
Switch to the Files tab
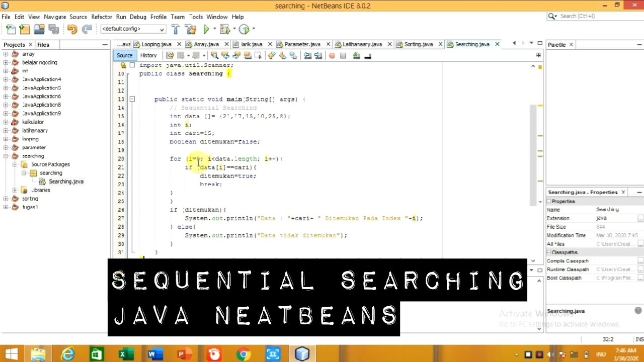coord(43,45)
